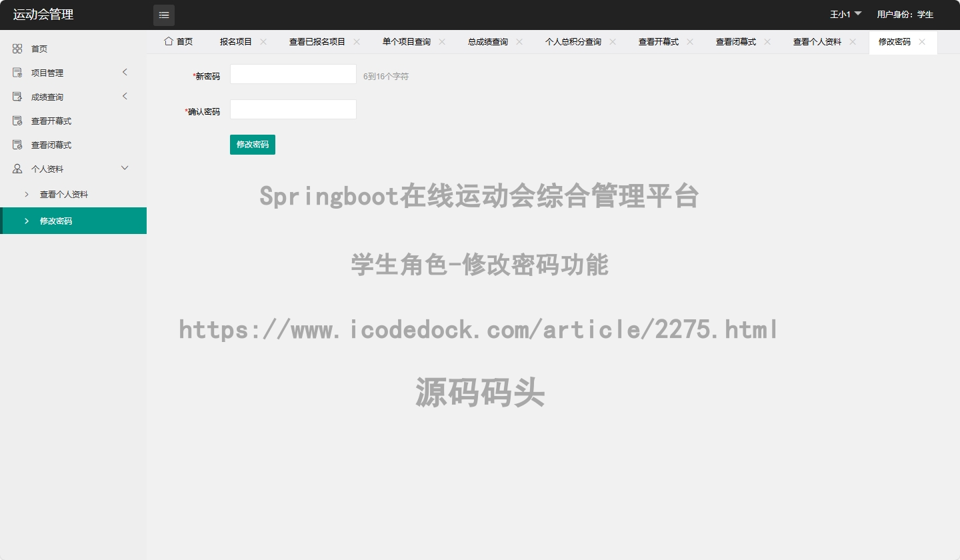Expand the 项目管理 menu chevron
Image resolution: width=960 pixels, height=560 pixels.
click(125, 72)
